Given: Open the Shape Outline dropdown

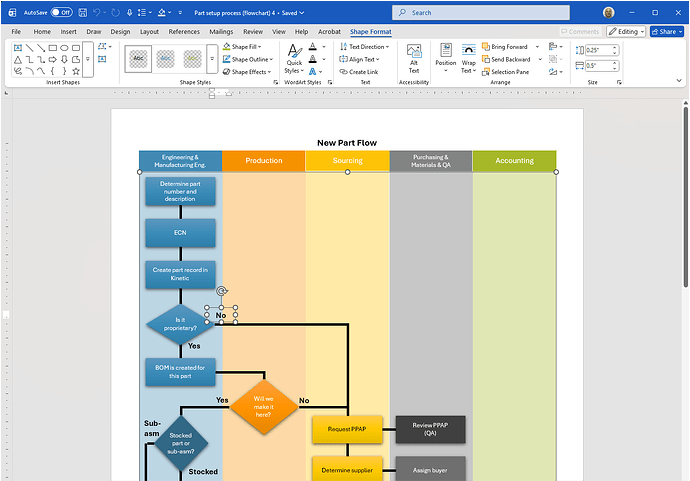Looking at the screenshot, I should (248, 59).
